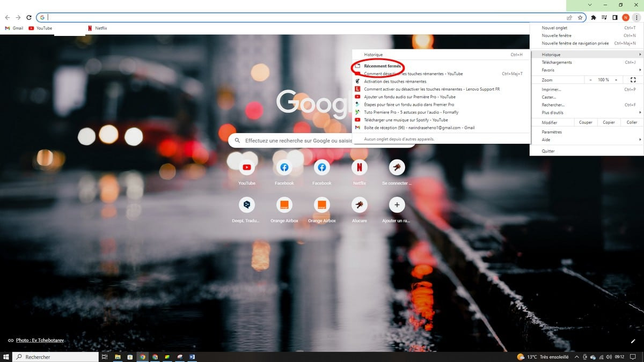The width and height of the screenshot is (644, 362).
Task: Select 'Rechercher...' in the menu
Action: pyautogui.click(x=587, y=105)
